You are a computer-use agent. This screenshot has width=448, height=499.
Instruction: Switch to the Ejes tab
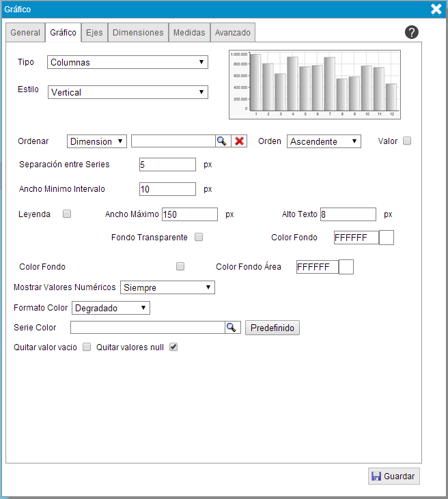[x=94, y=32]
